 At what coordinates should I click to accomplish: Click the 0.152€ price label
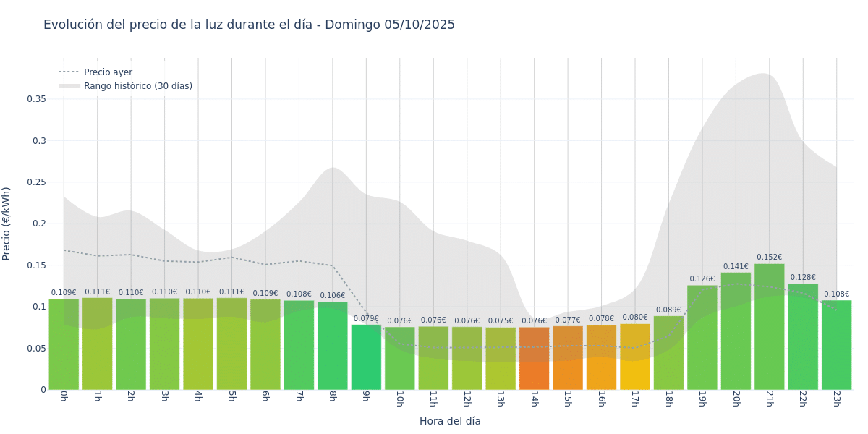click(769, 258)
